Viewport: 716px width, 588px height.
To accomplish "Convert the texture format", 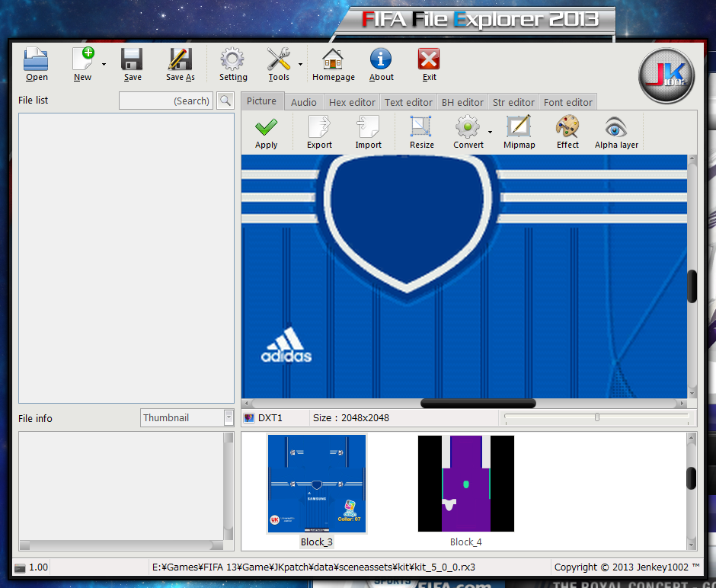I will click(x=468, y=133).
